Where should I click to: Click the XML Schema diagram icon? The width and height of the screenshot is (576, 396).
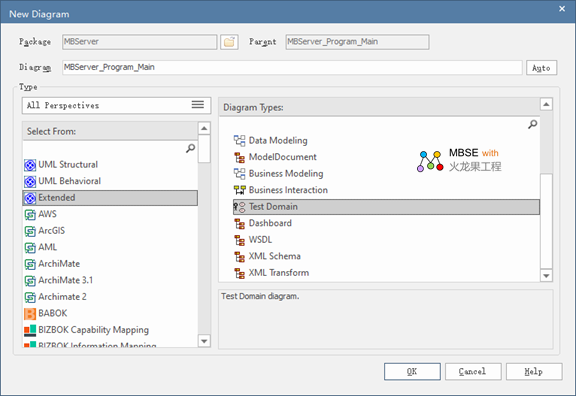click(240, 256)
